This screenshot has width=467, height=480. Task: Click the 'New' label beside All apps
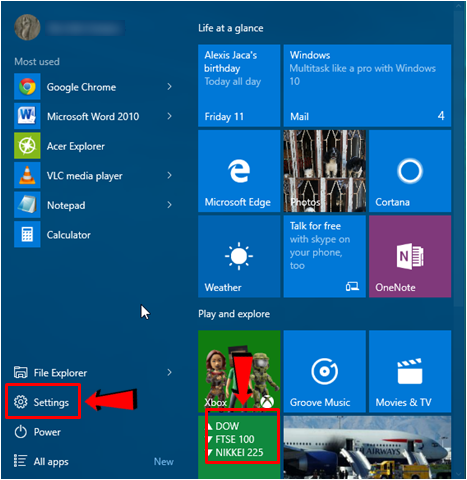(164, 461)
